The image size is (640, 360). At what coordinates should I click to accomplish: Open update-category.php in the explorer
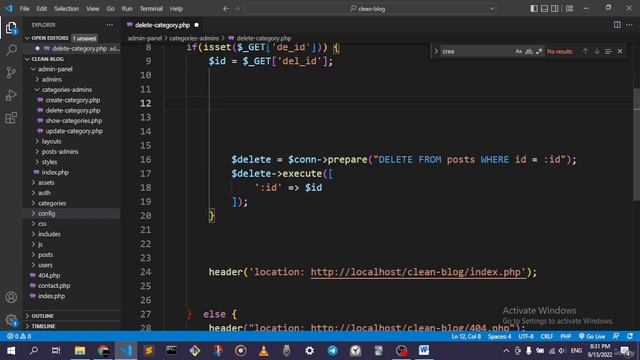pyautogui.click(x=73, y=131)
